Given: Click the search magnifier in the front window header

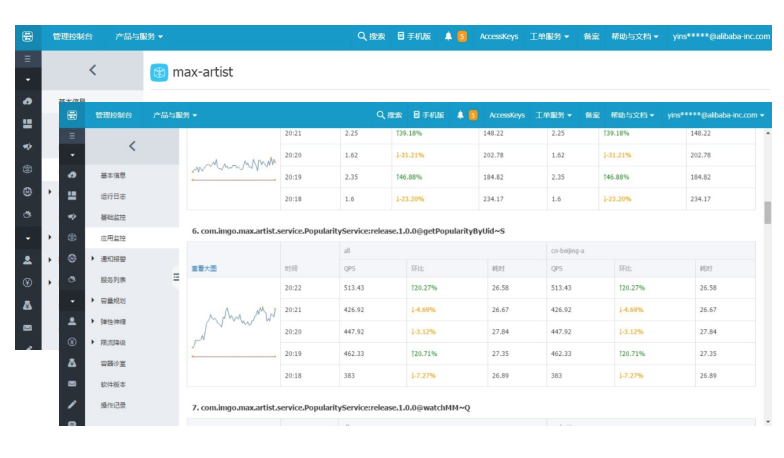Looking at the screenshot, I should click(381, 115).
